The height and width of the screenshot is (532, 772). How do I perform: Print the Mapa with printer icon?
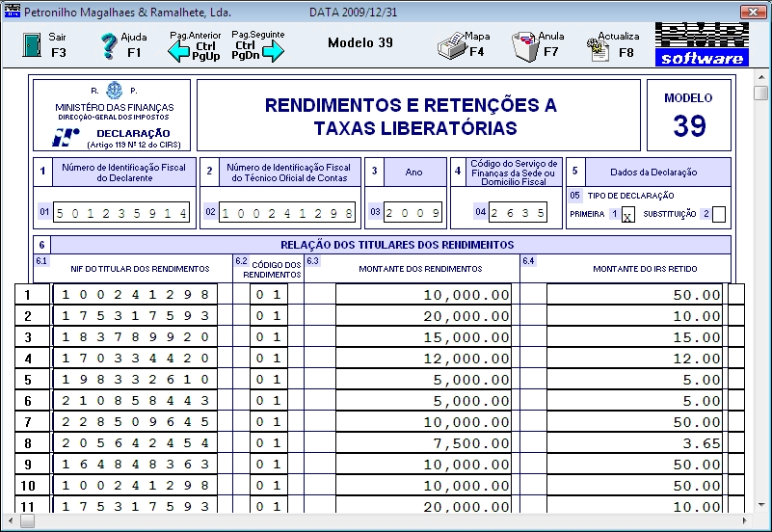[x=451, y=46]
